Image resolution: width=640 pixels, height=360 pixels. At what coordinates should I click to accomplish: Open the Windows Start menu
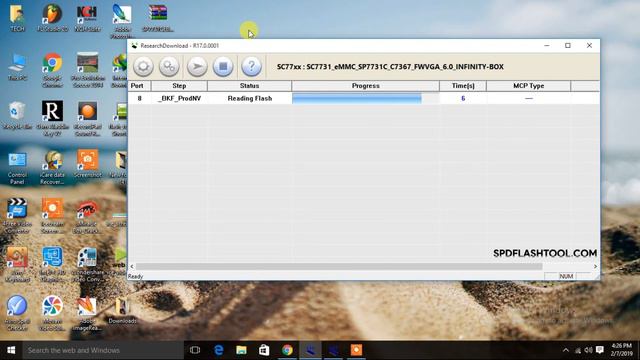[11, 350]
